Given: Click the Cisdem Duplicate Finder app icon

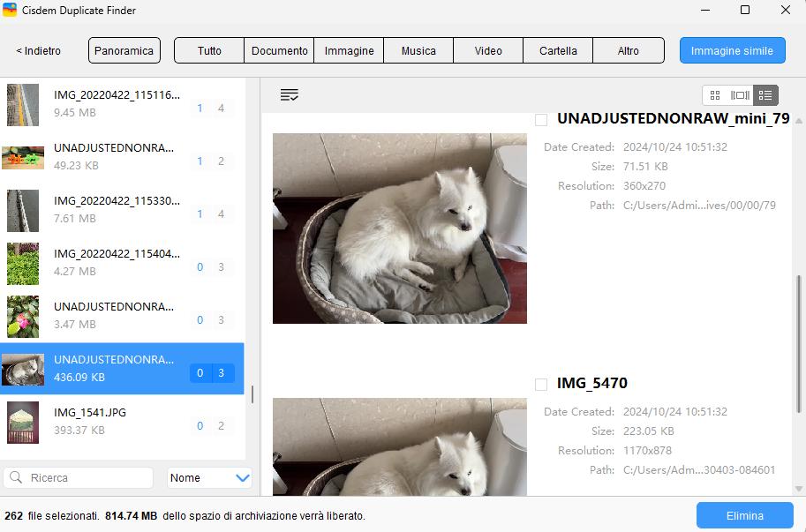Looking at the screenshot, I should pos(10,11).
